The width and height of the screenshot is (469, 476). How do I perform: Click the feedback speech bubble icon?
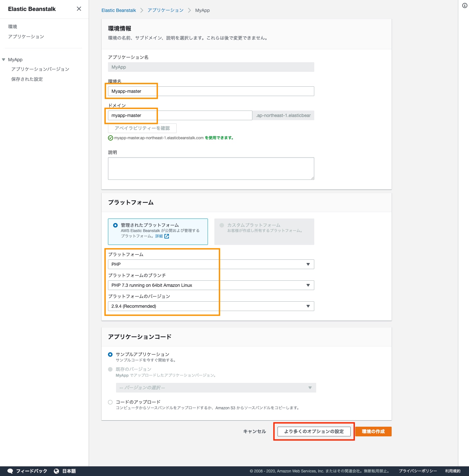click(x=10, y=471)
